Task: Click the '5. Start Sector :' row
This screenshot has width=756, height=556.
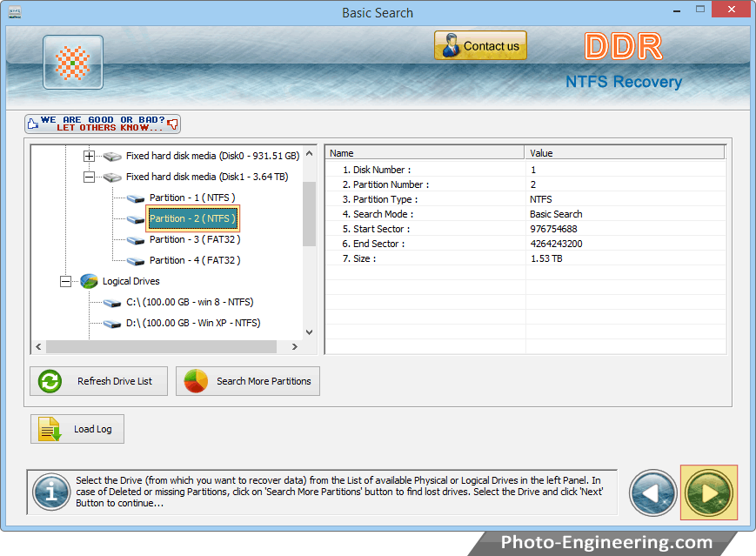Action: point(526,229)
